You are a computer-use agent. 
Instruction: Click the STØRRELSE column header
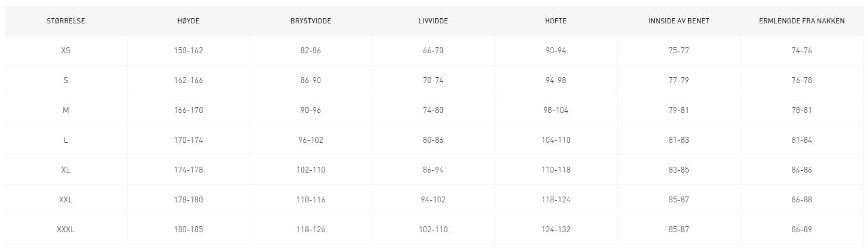(66, 21)
